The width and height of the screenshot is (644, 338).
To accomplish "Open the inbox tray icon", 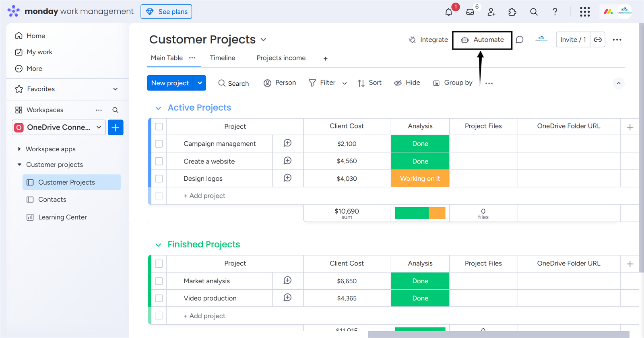I will pos(470,12).
